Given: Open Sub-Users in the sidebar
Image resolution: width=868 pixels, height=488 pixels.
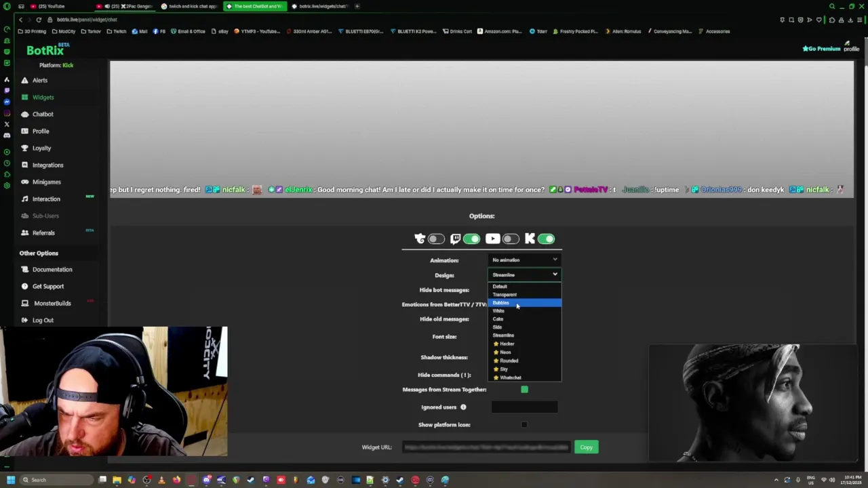Looking at the screenshot, I should (x=45, y=216).
